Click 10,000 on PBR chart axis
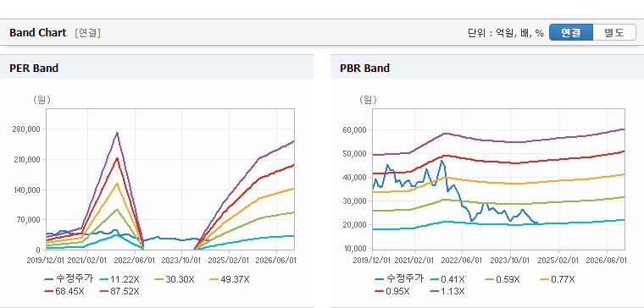This screenshot has width=644, height=308. pos(354,249)
